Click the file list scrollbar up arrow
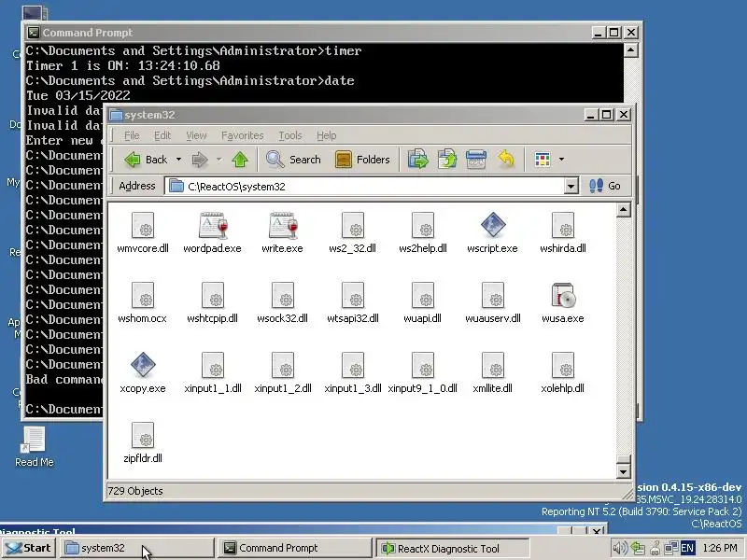The height and width of the screenshot is (560, 747). point(623,210)
